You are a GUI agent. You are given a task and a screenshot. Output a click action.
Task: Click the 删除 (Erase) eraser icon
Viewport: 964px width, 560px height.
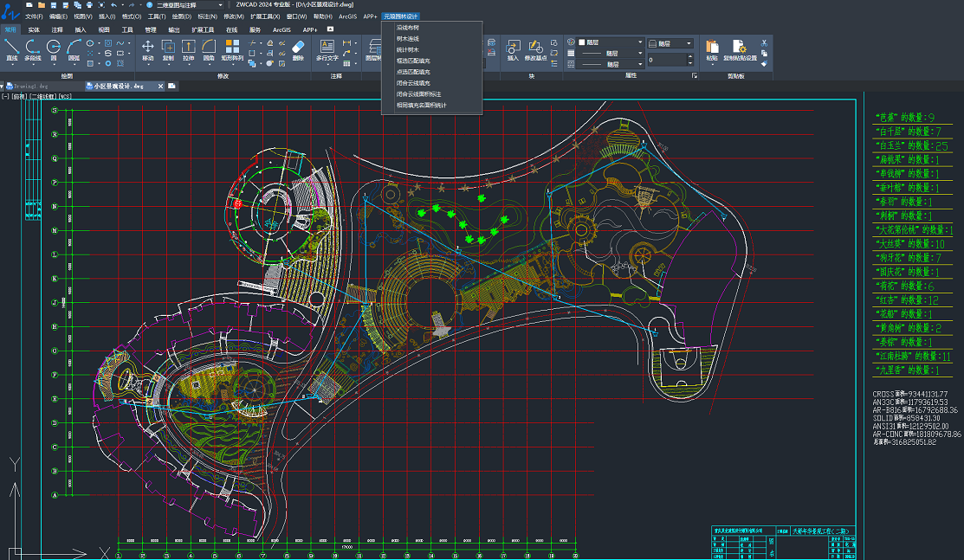click(298, 48)
